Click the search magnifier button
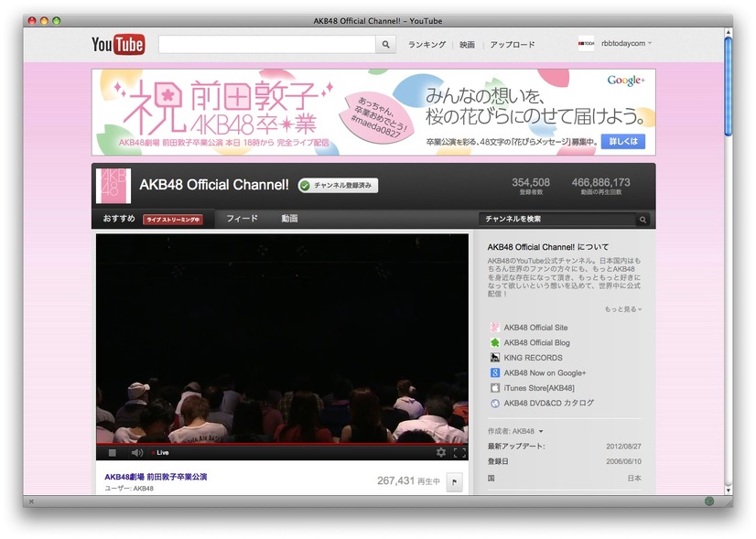 [385, 44]
